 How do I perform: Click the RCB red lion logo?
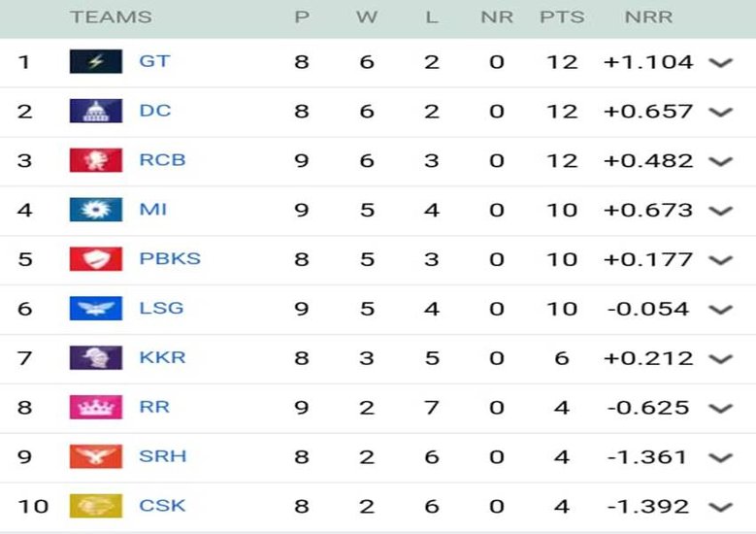point(96,160)
